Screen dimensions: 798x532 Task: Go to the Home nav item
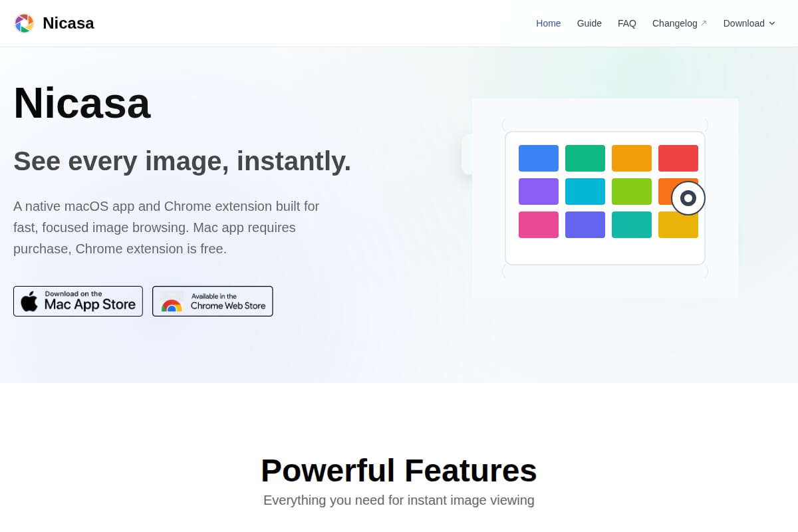[x=549, y=23]
